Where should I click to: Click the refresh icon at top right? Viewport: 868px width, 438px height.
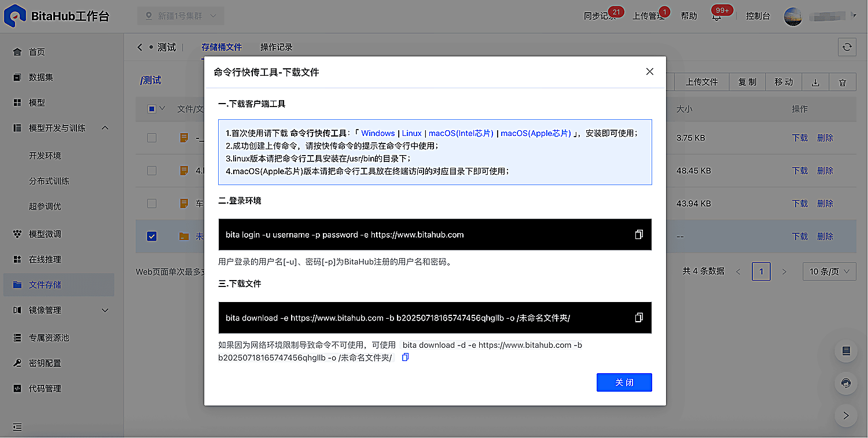[847, 47]
